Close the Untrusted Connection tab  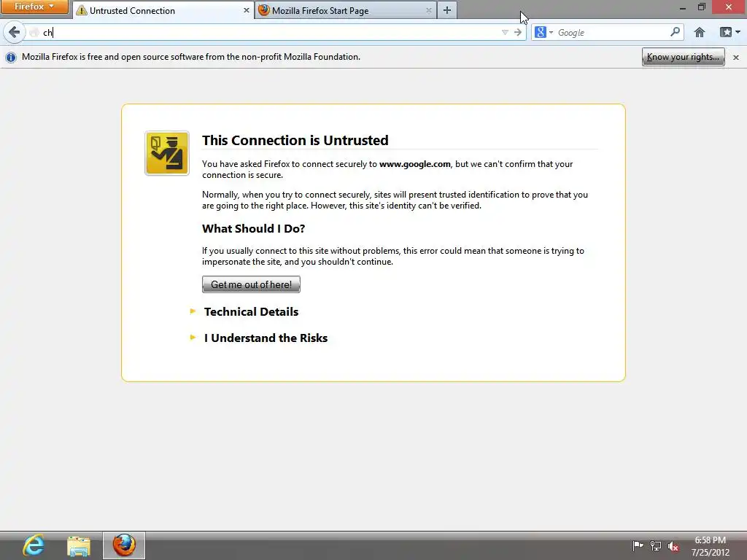click(x=247, y=10)
